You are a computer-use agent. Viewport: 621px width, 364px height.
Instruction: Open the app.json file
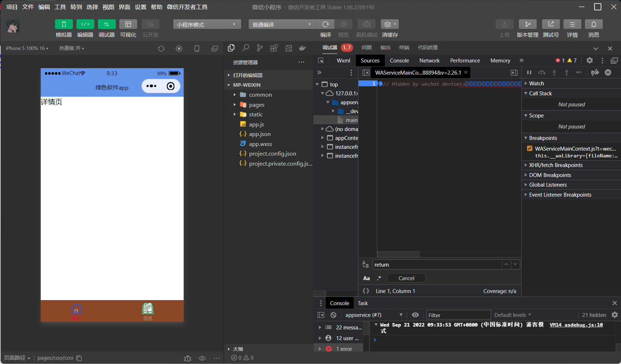[260, 134]
